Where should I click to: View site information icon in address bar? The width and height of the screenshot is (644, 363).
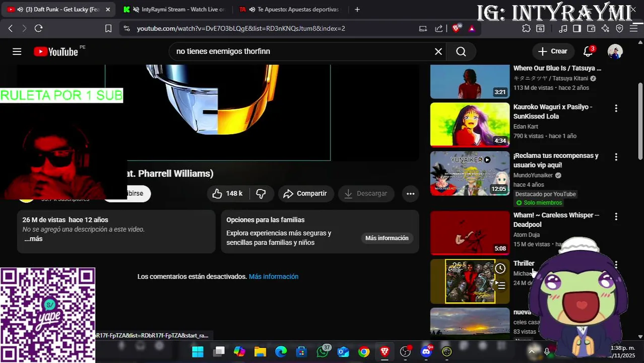pos(126,28)
